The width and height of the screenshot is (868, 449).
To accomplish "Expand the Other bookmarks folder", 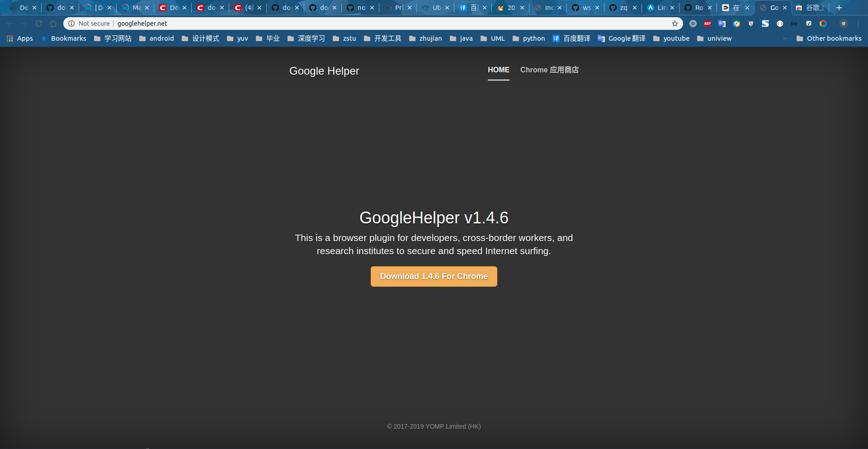I will [x=829, y=38].
